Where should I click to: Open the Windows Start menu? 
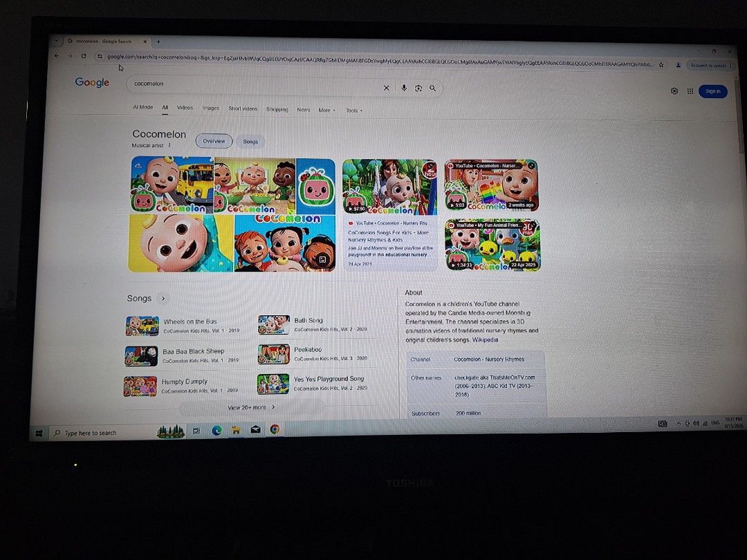coord(39,433)
